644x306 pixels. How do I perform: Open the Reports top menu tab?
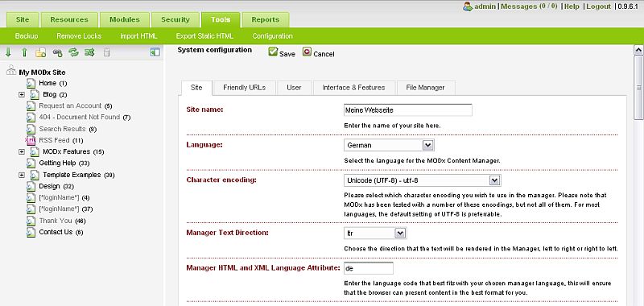266,19
